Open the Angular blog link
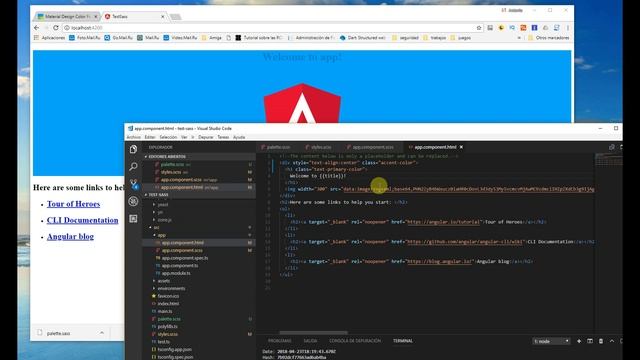This screenshot has width=640, height=360. 70,236
